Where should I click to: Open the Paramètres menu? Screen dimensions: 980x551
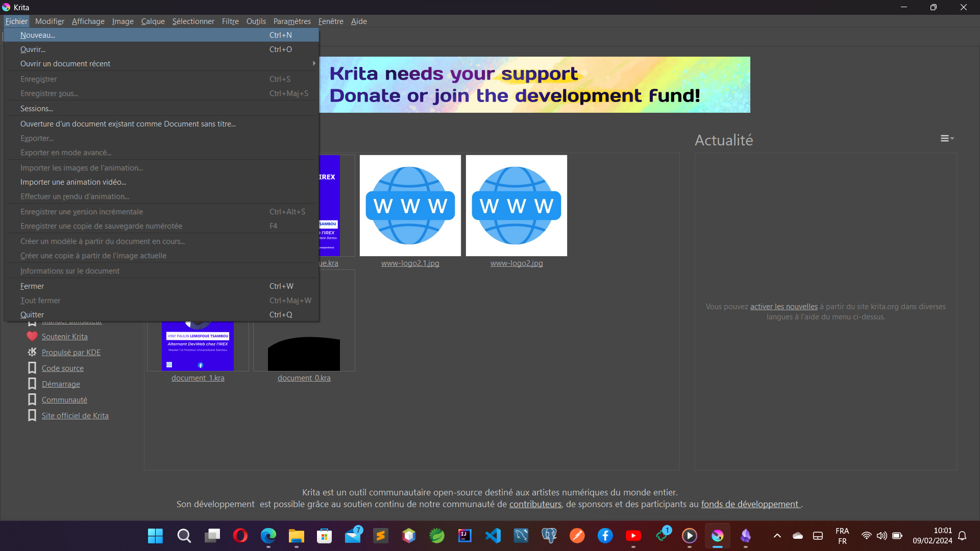coord(292,21)
